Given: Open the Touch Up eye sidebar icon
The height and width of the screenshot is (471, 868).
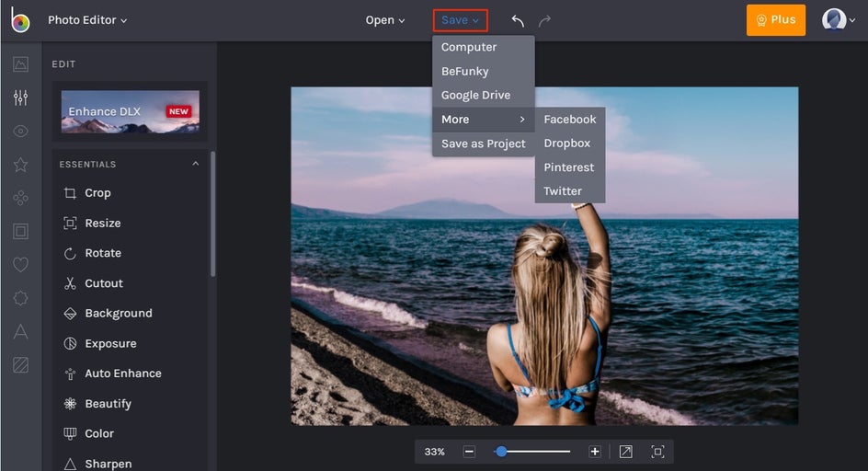Looking at the screenshot, I should point(20,132).
